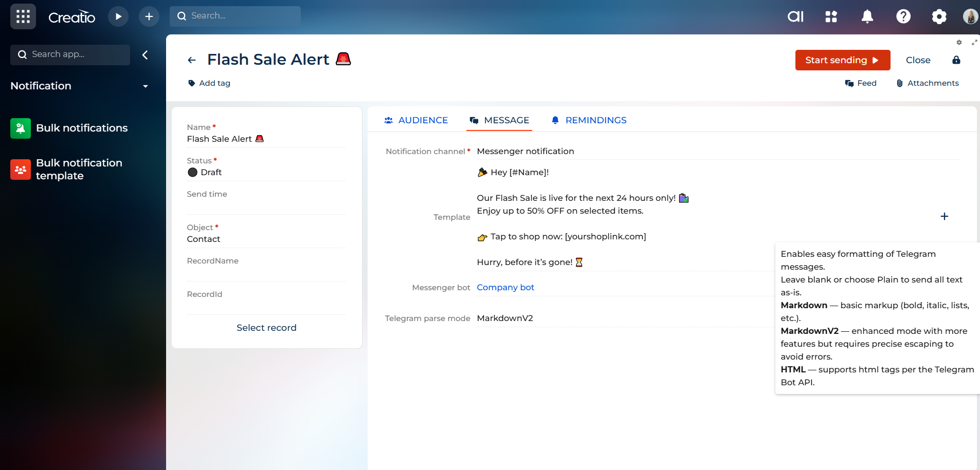Screen dimensions: 980x470
Task: Click the Select record button
Action: (x=266, y=328)
